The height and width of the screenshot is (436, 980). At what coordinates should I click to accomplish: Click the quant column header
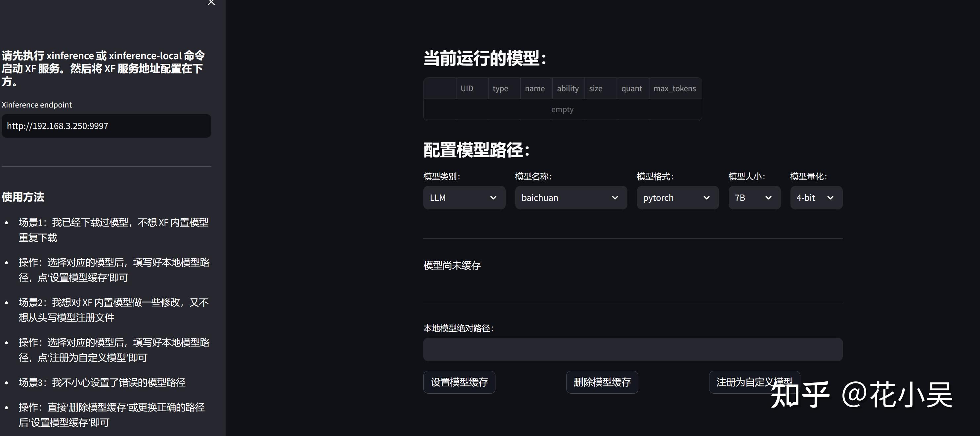tap(632, 89)
